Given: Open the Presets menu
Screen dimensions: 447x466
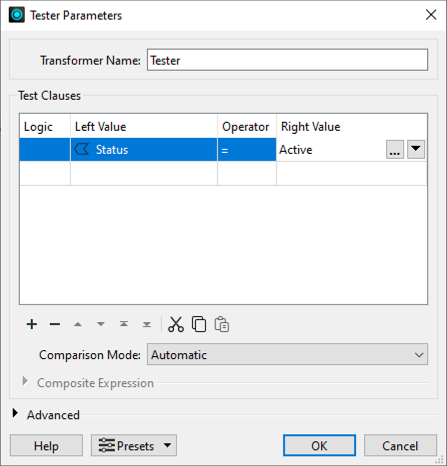Looking at the screenshot, I should [134, 445].
